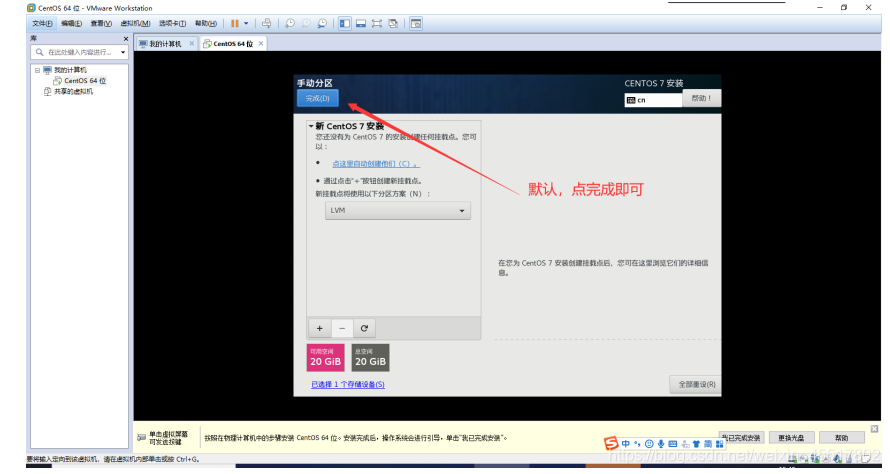Open the Sogou toolbox grid icon

[719, 443]
